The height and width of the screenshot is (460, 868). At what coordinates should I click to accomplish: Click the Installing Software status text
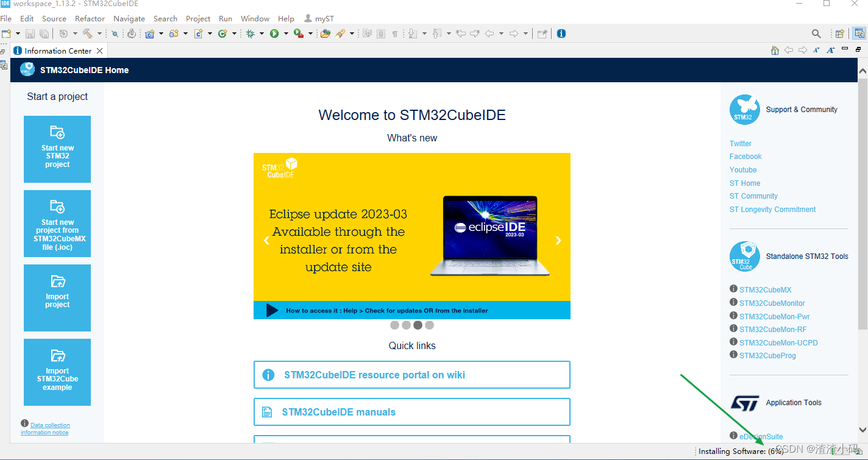tap(741, 451)
